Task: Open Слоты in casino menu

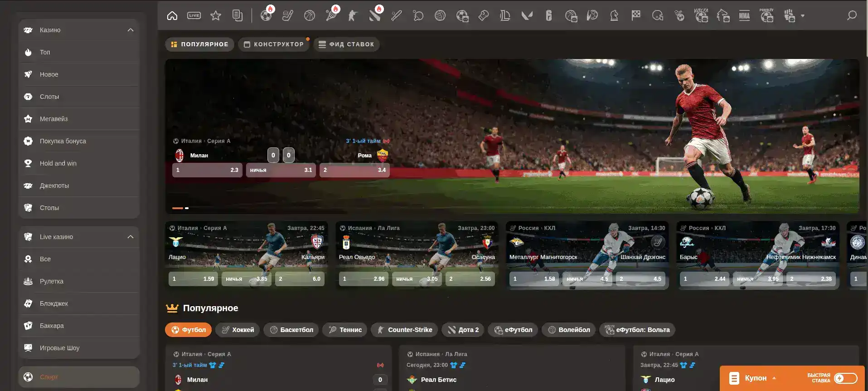Action: [49, 97]
